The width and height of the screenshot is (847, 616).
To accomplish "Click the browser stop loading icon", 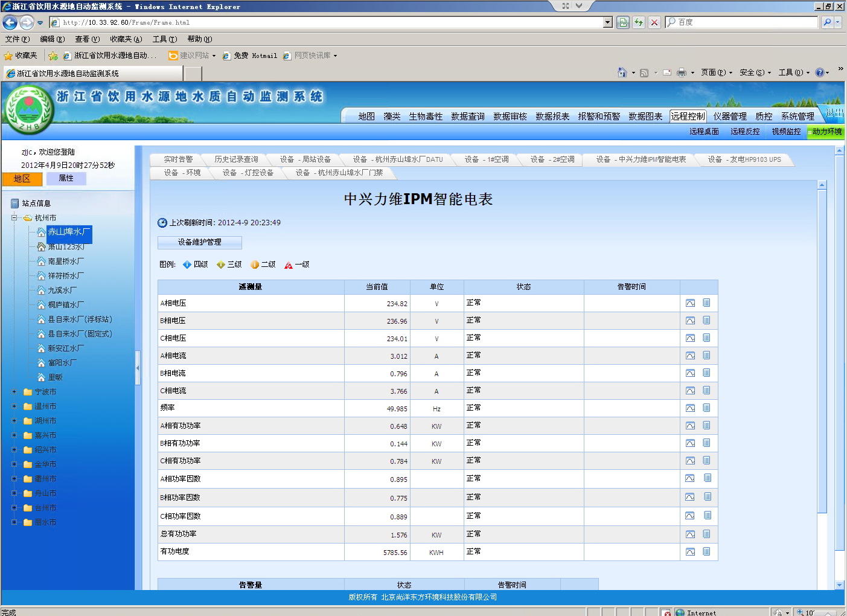I will [x=654, y=22].
